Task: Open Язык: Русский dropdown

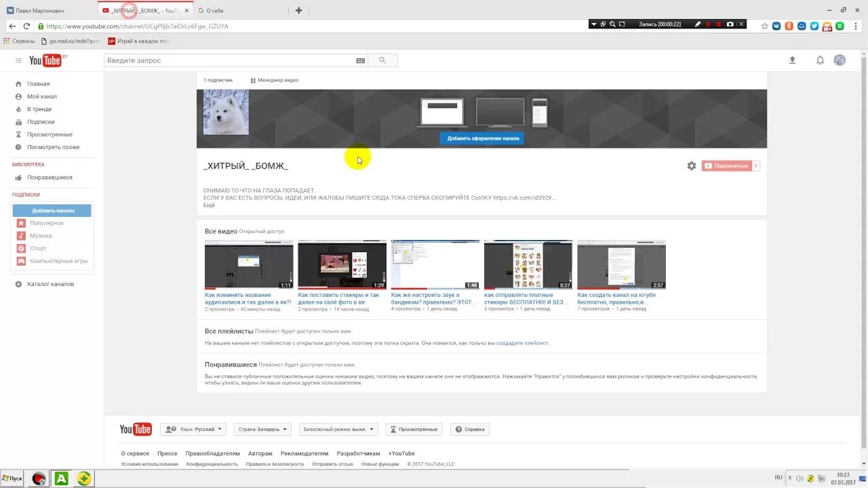Action: (x=193, y=429)
